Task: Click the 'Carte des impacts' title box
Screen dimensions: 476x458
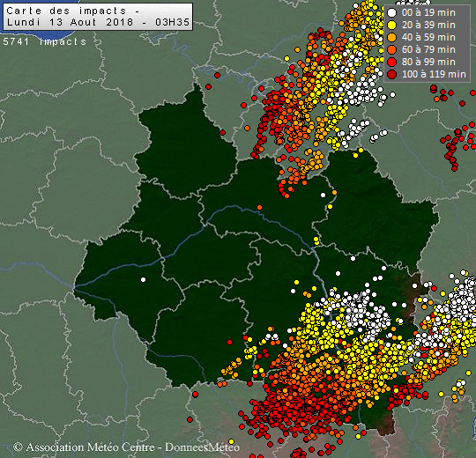Action: pyautogui.click(x=98, y=17)
